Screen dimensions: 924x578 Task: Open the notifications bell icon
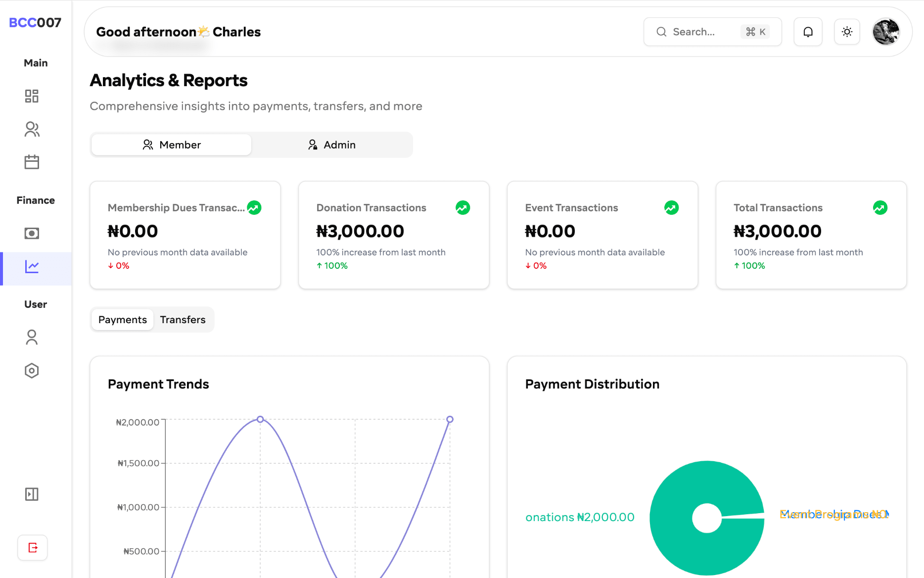click(x=808, y=32)
